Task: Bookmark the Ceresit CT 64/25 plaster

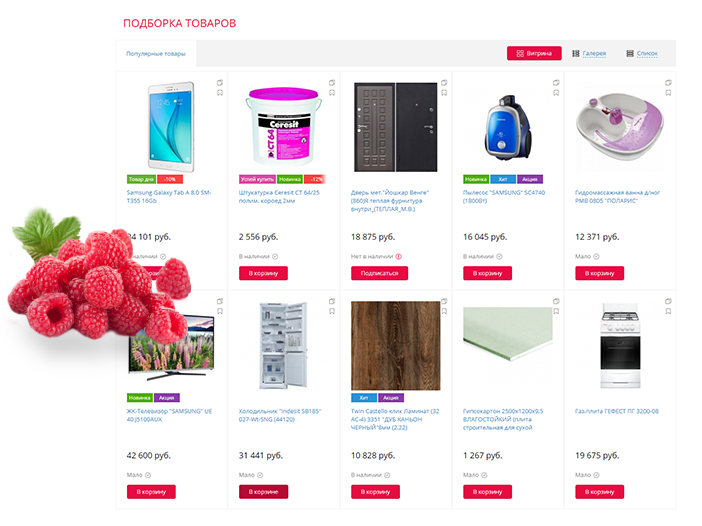Action: point(332,93)
